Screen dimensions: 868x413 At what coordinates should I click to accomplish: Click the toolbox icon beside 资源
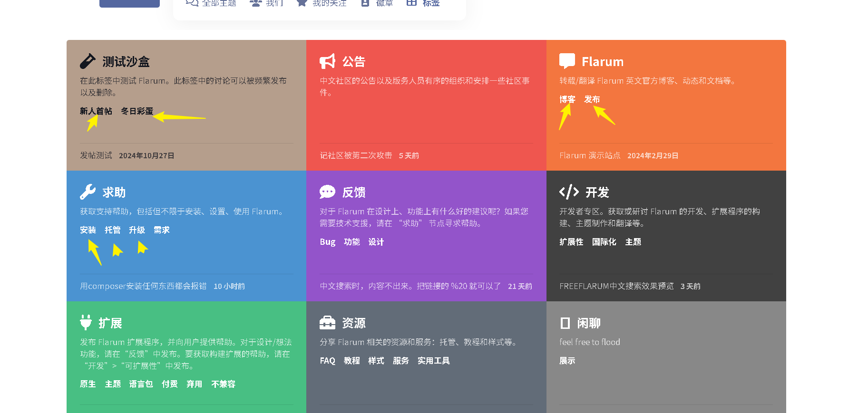click(x=327, y=323)
